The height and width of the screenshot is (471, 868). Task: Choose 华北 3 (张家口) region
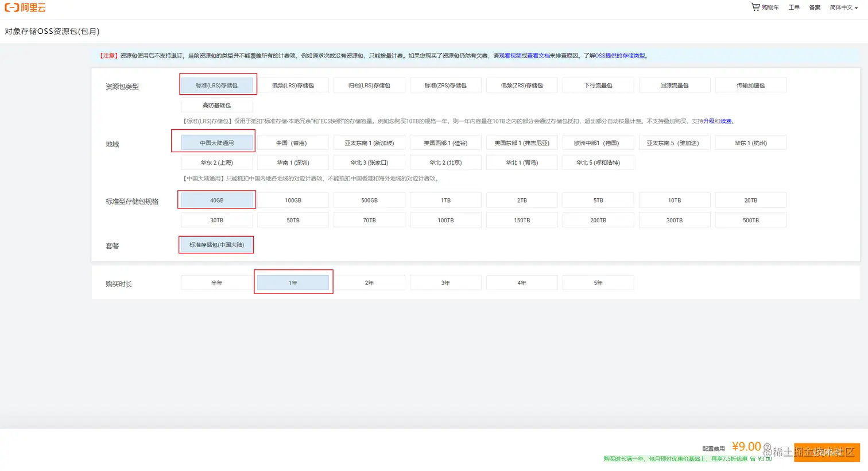(x=370, y=163)
